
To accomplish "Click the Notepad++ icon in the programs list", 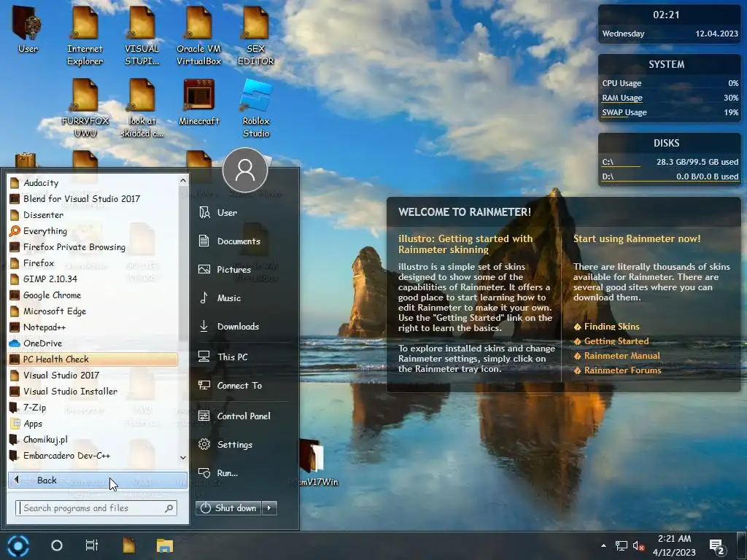I will 15,327.
